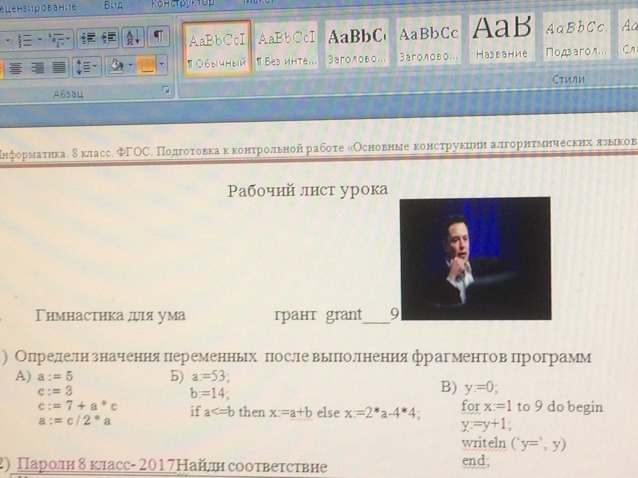Image resolution: width=638 pixels, height=478 pixels.
Task: Apply shading with the paint bucket
Action: point(116,65)
